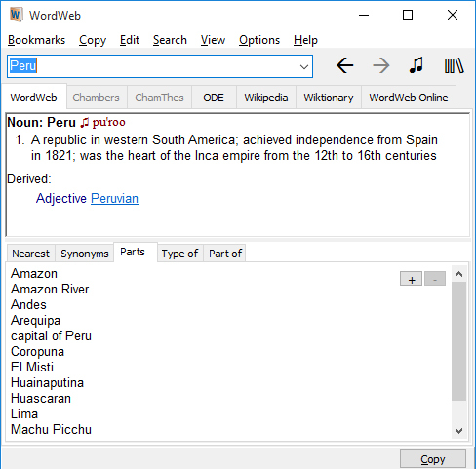Switch to the WordWeb tab
This screenshot has height=469, width=476.
click(x=34, y=98)
